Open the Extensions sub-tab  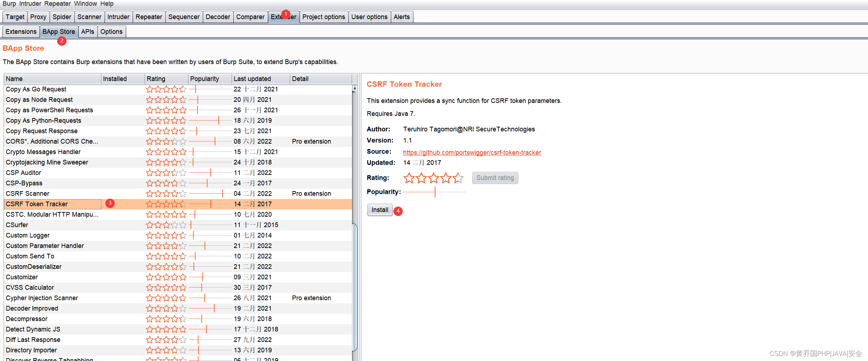[x=21, y=32]
